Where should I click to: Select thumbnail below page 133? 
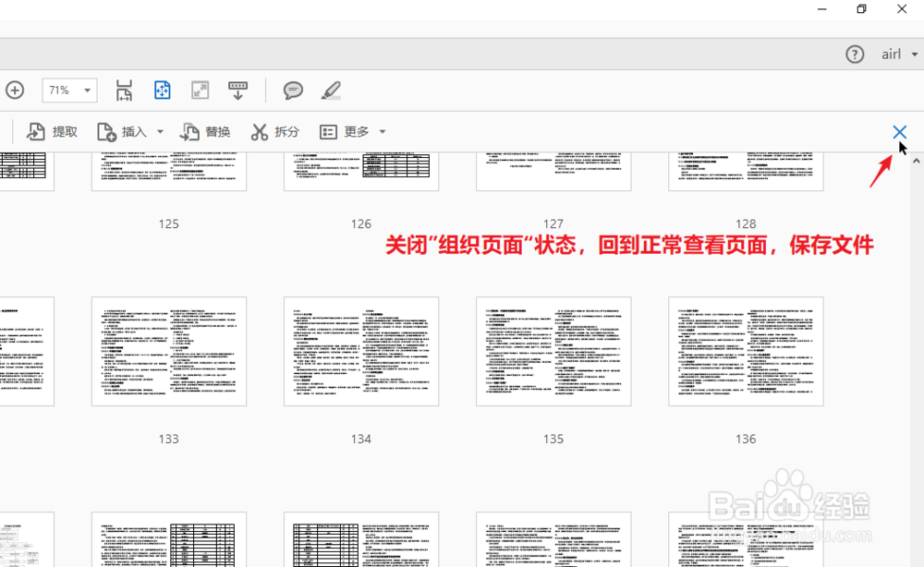168,539
